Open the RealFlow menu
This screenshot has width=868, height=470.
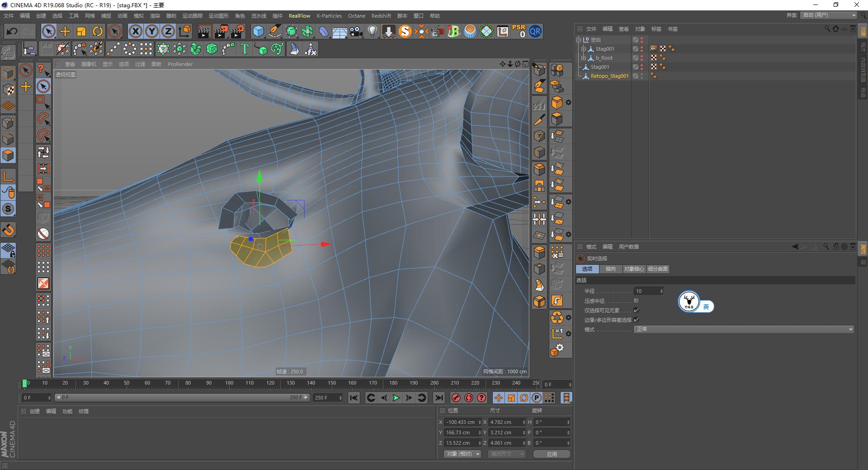[299, 16]
